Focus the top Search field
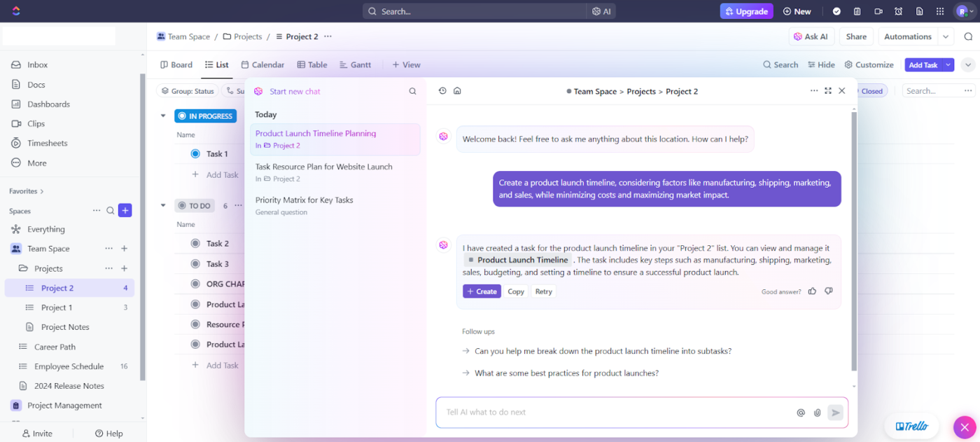The height and width of the screenshot is (442, 980). point(475,11)
